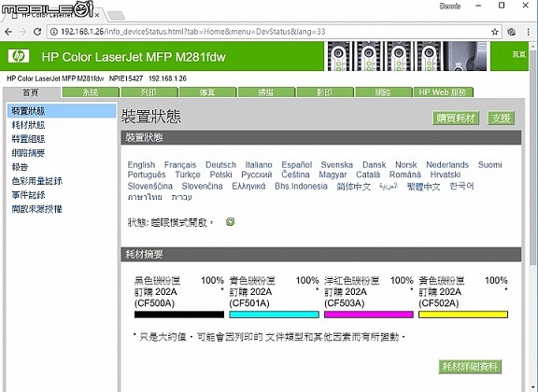This screenshot has height=392, width=538.
Task: Select 色彩用量記錄 in the sidebar
Action: pos(36,181)
